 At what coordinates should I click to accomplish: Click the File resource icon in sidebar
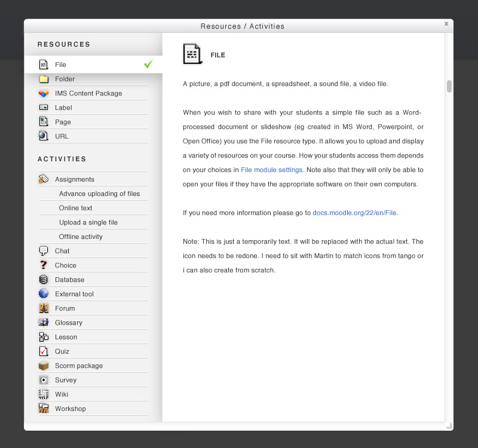click(x=44, y=65)
